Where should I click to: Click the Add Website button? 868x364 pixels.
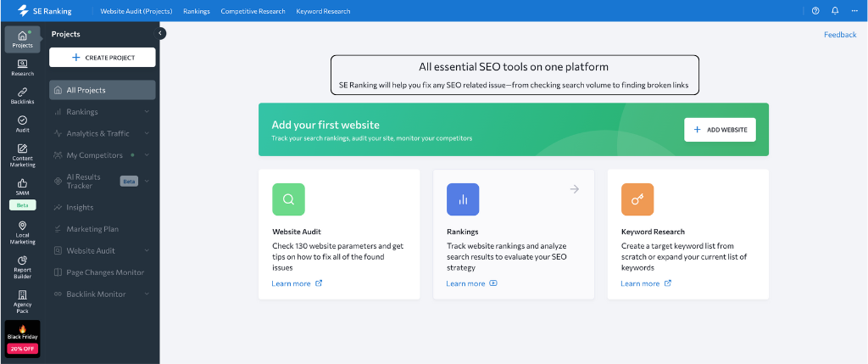point(720,130)
